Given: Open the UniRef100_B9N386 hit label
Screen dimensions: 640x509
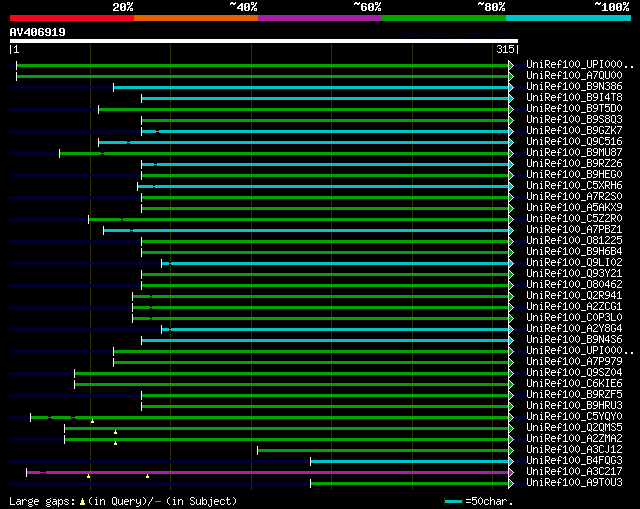Looking at the screenshot, I should coord(574,87).
